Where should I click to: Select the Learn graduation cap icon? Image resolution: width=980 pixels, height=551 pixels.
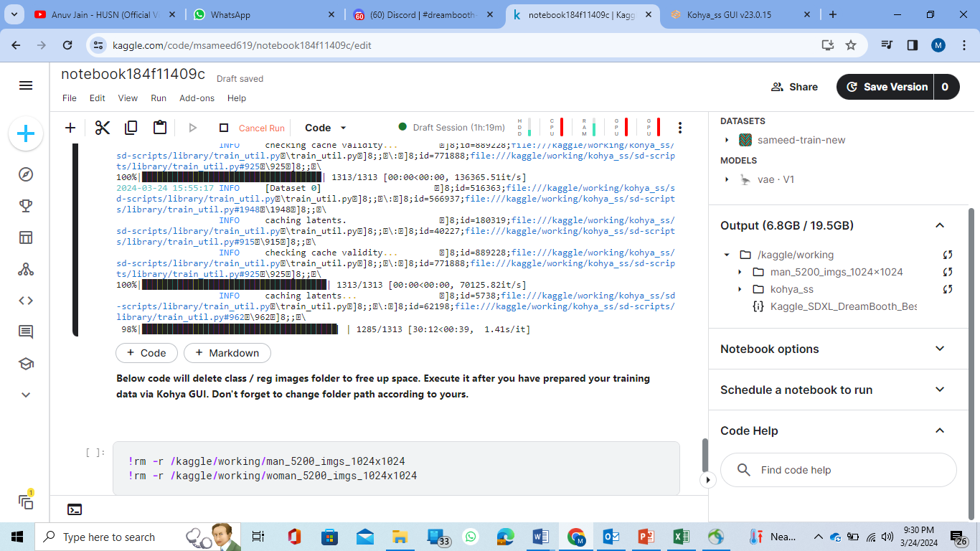[26, 363]
